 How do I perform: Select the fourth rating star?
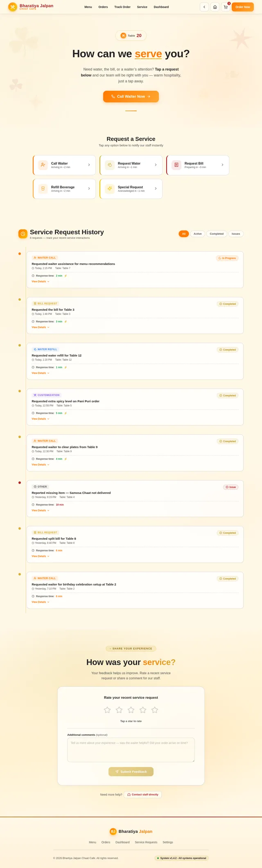pos(143,710)
